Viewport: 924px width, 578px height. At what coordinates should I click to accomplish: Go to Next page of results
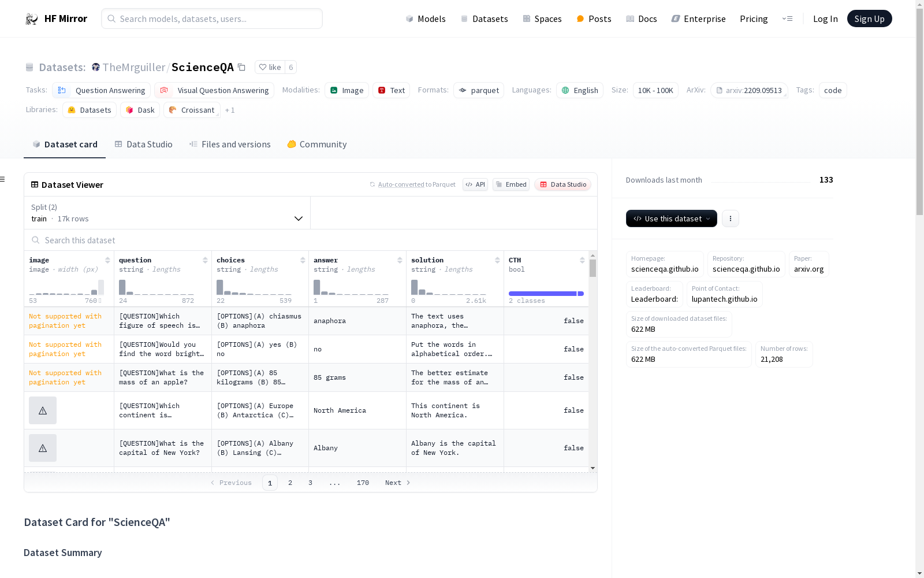(397, 483)
